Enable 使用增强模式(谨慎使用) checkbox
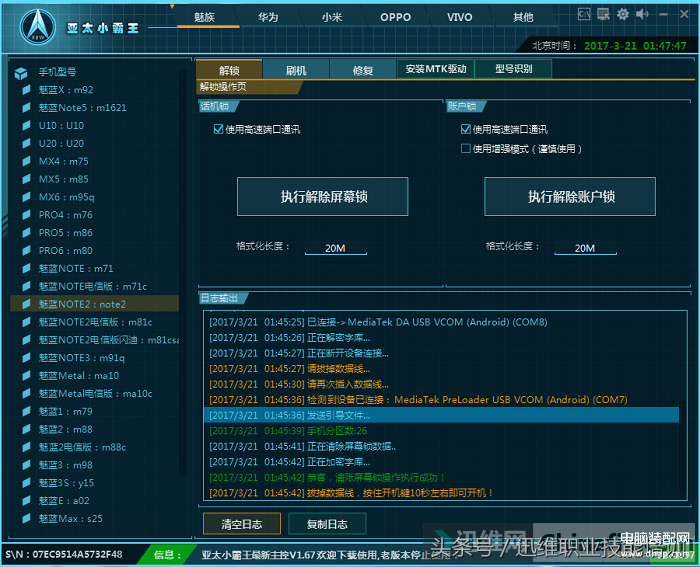The height and width of the screenshot is (567, 700). point(466,148)
